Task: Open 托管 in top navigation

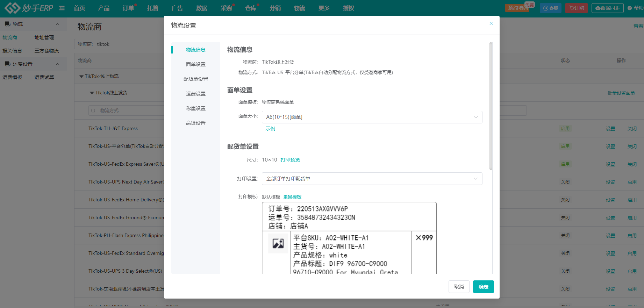Action: point(153,8)
